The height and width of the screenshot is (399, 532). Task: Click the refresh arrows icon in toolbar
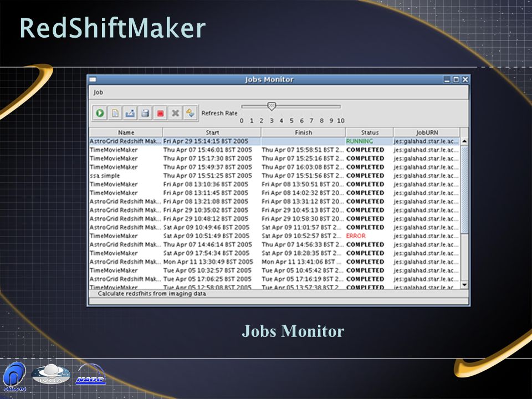(x=190, y=113)
